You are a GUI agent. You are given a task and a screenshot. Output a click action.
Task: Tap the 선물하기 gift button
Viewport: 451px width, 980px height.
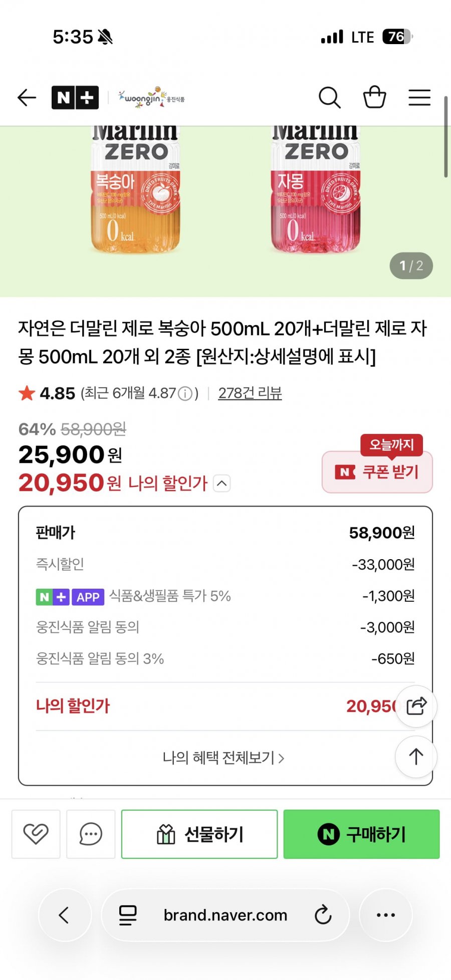pyautogui.click(x=199, y=834)
